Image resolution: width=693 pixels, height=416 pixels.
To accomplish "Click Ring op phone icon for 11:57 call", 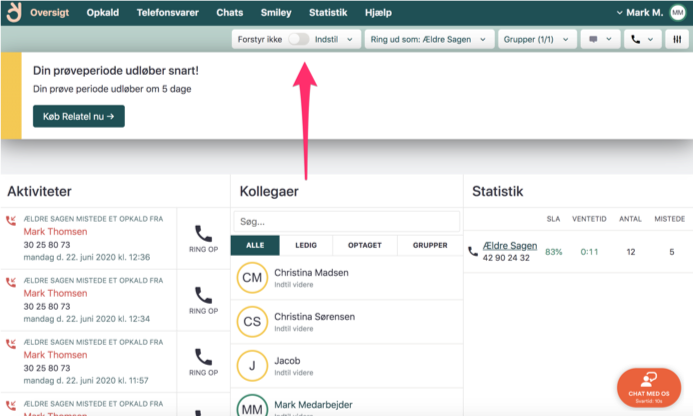I will [204, 358].
